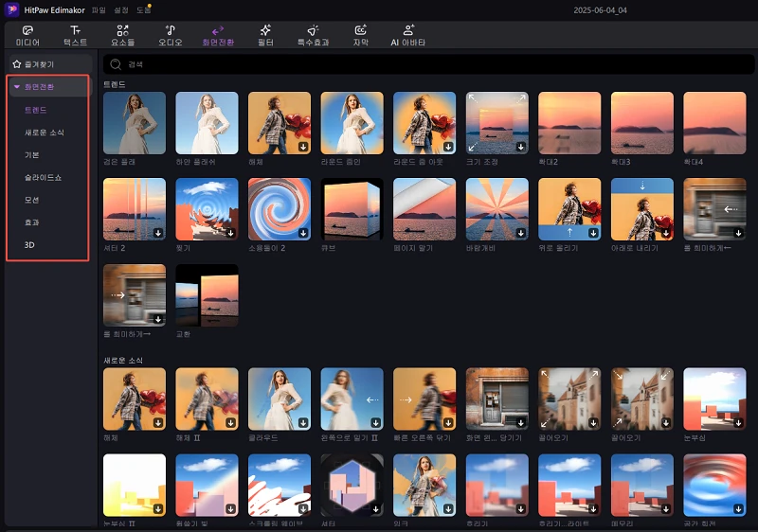Open the 요소들 (Elements) panel icon

(x=122, y=30)
